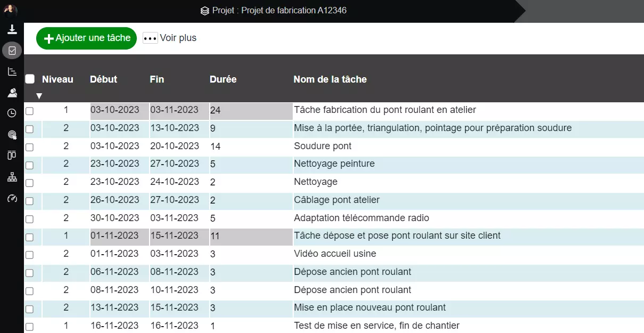Expand the arrow below the header checkbox

tap(39, 96)
